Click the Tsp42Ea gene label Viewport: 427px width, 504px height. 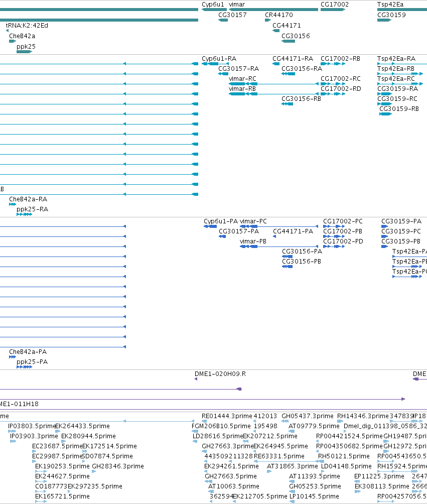click(x=390, y=5)
